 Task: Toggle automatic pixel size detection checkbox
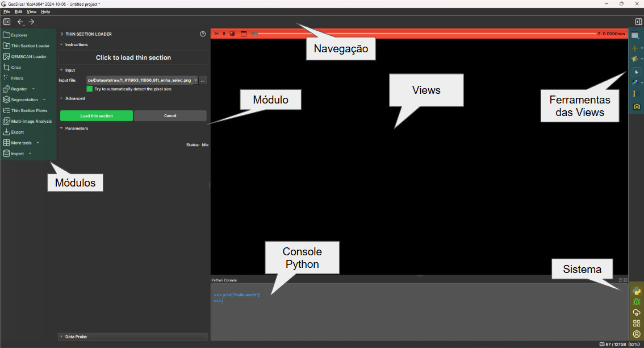pos(90,89)
